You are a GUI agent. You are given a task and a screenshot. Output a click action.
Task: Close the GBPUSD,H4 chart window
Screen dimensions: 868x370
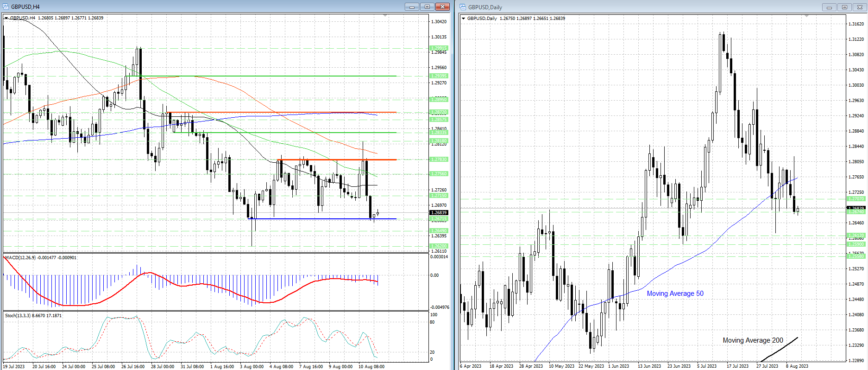click(x=442, y=7)
